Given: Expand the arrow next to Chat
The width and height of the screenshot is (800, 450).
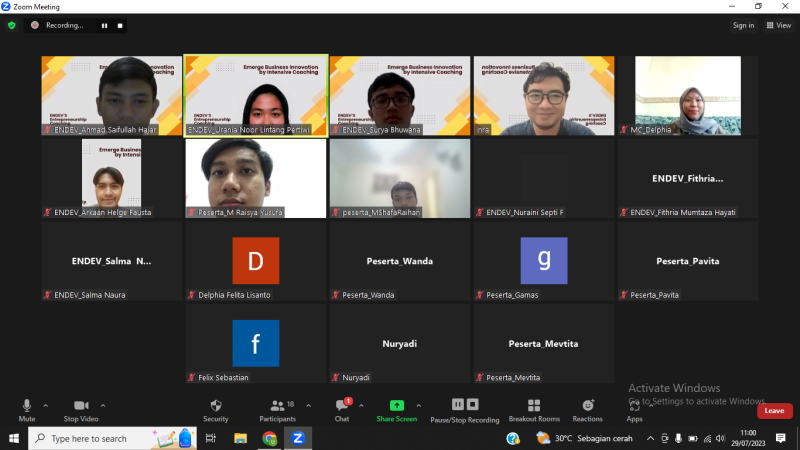Looking at the screenshot, I should [x=361, y=406].
